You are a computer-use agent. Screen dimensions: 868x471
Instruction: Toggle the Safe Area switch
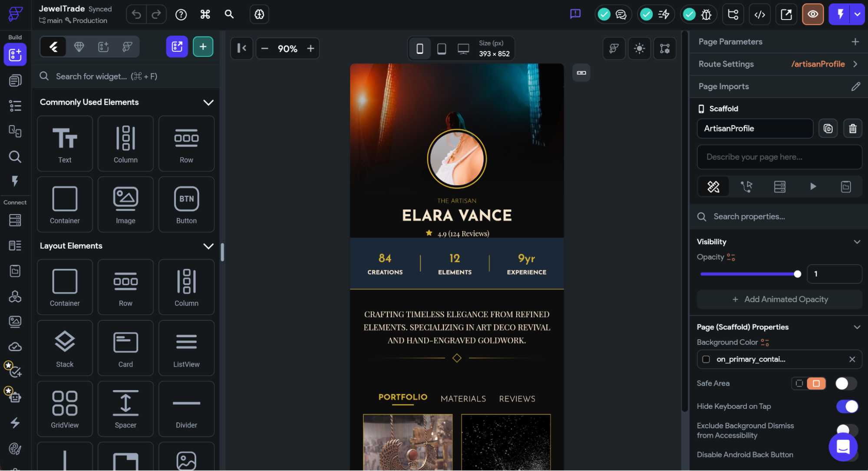tap(846, 384)
